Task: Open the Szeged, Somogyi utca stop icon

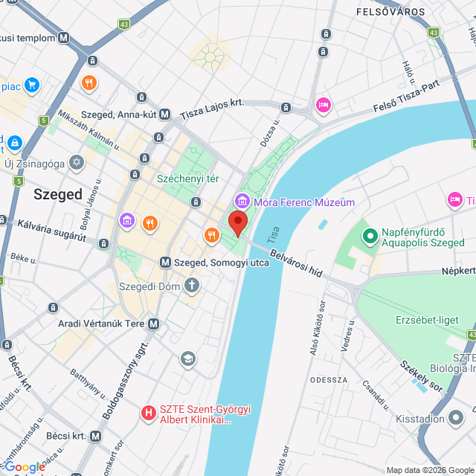Action: click(x=165, y=263)
